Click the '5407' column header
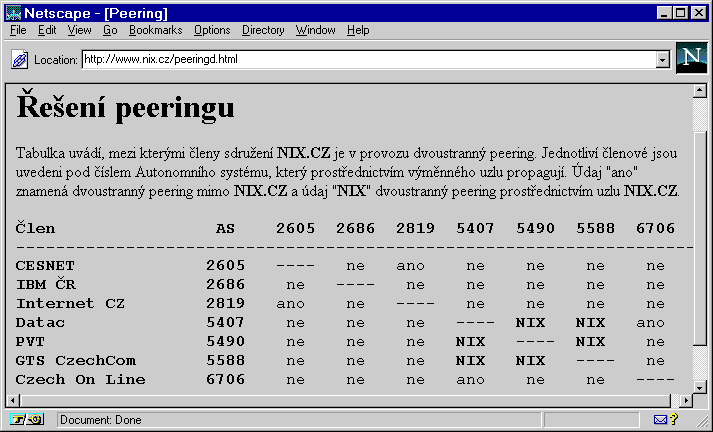Image resolution: width=713 pixels, height=432 pixels. pyautogui.click(x=476, y=228)
